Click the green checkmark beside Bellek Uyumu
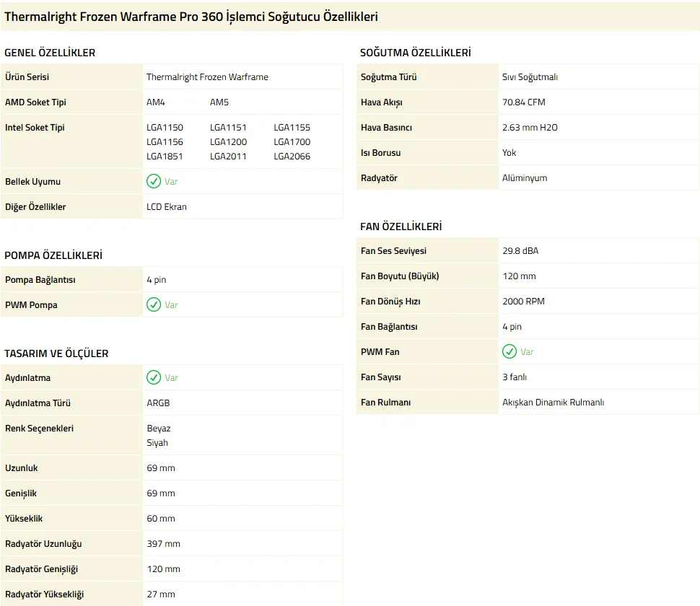 click(154, 182)
